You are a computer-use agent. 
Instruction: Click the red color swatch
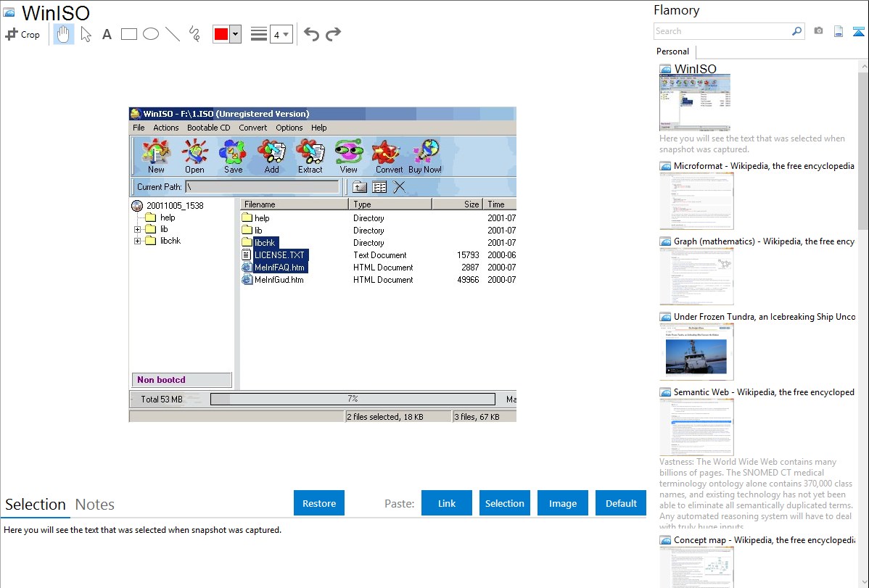[221, 34]
